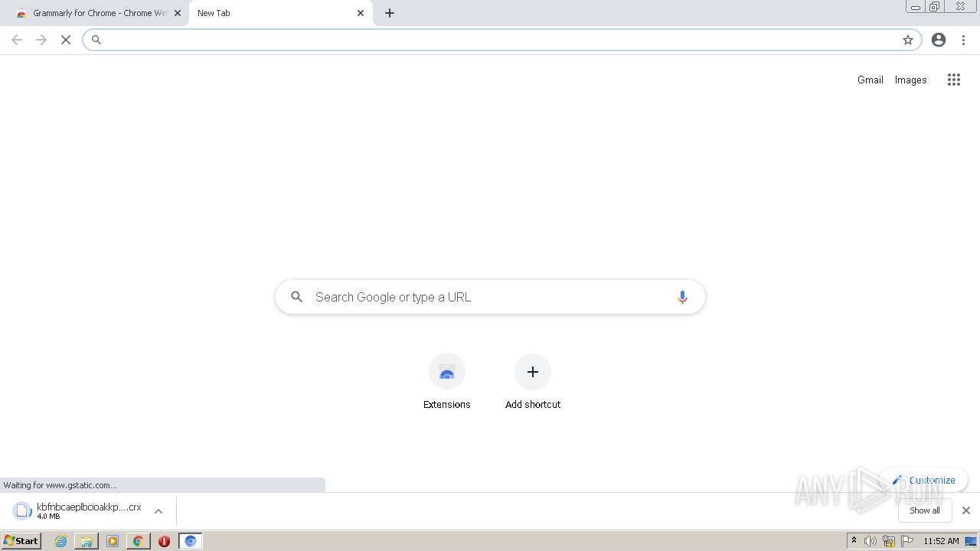Select the active Chrome window taskbar button
Viewport: 980px width, 551px height.
tap(191, 541)
